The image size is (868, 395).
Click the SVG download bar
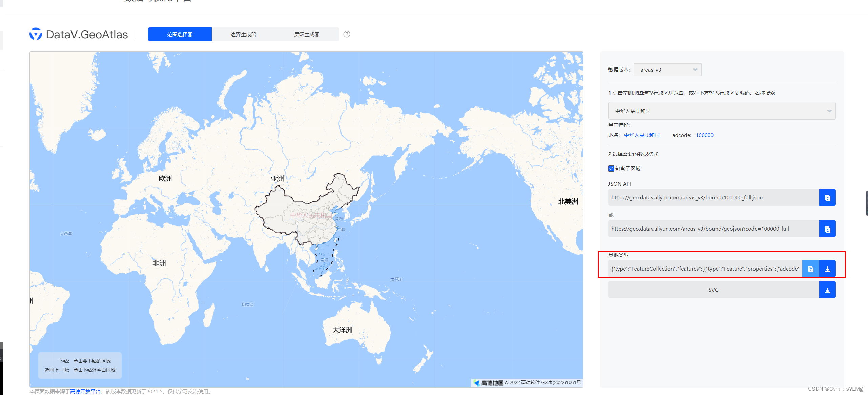tap(714, 290)
